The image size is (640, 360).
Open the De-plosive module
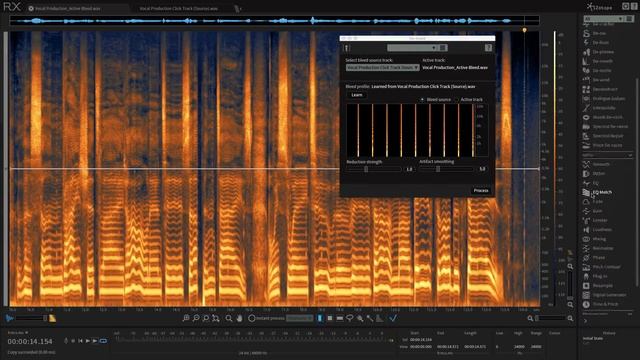pyautogui.click(x=603, y=52)
